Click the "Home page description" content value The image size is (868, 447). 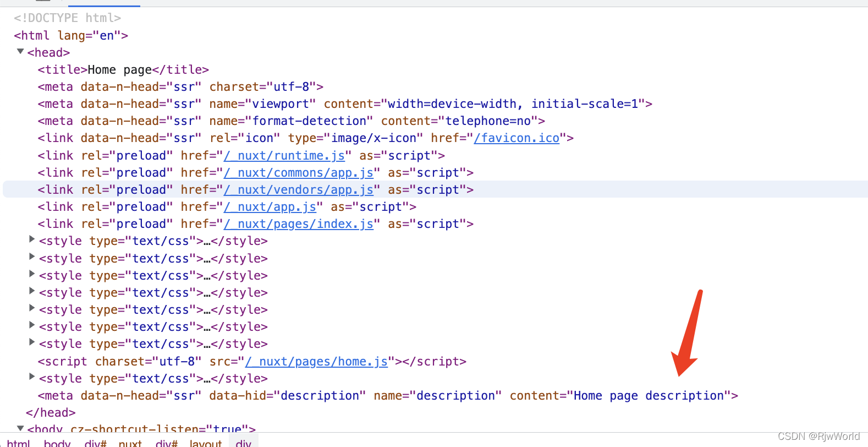[x=649, y=396]
